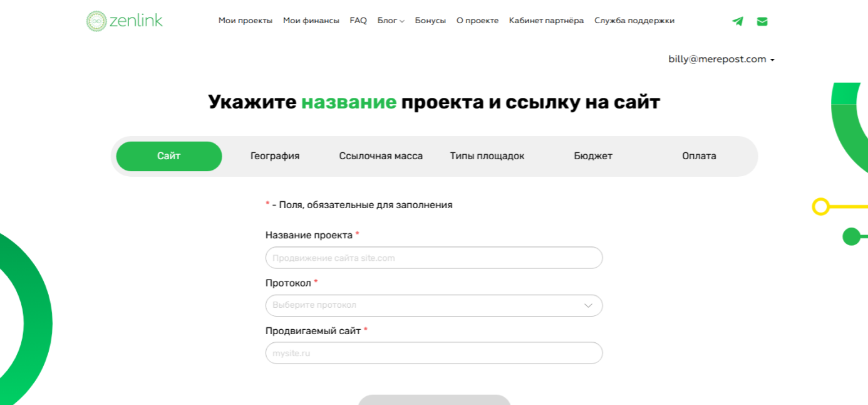
Task: Select the Сайт step tab
Action: pyautogui.click(x=169, y=156)
